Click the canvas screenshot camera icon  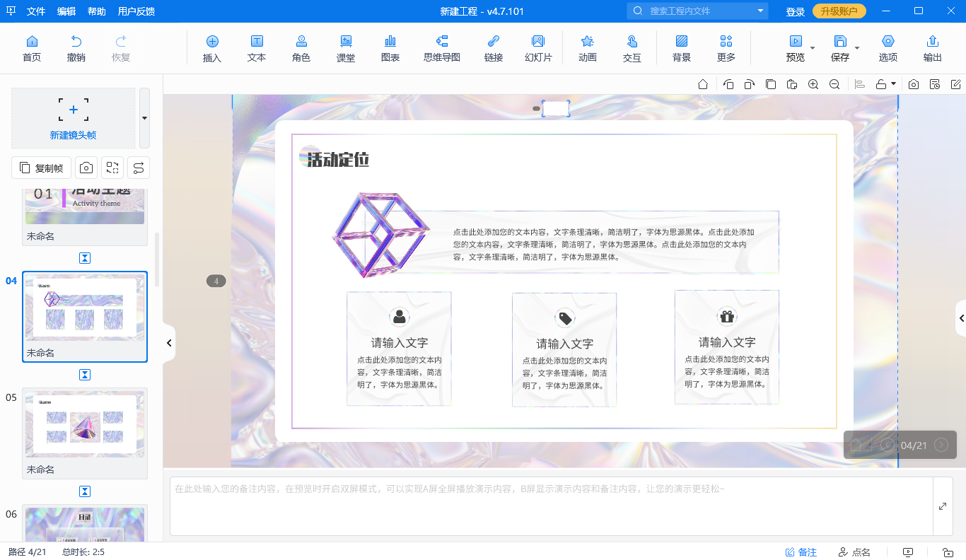[914, 84]
